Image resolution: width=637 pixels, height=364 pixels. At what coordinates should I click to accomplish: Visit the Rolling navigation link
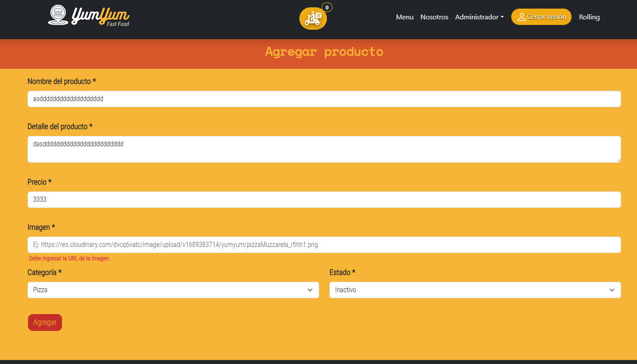(x=589, y=17)
